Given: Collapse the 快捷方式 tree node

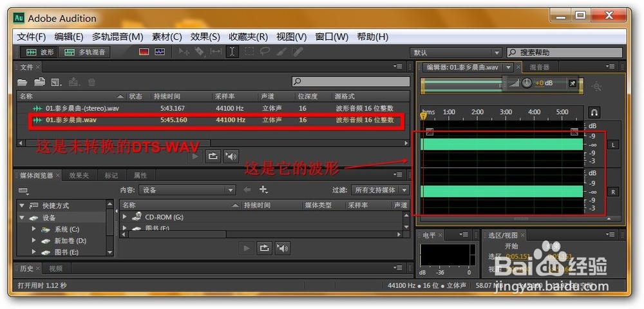Looking at the screenshot, I should point(21,205).
